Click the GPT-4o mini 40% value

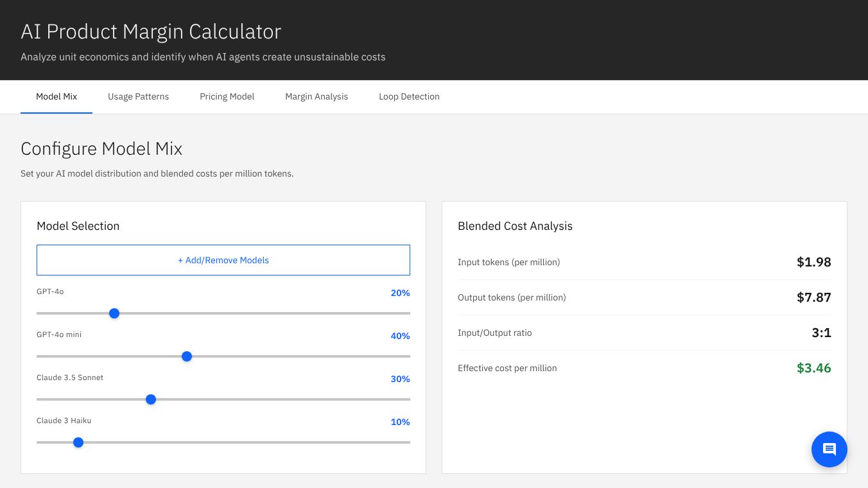[400, 336]
